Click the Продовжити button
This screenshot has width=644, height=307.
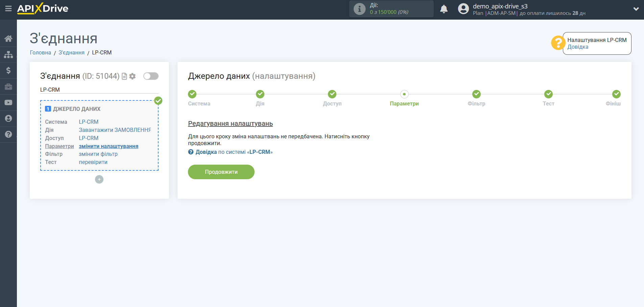(x=221, y=172)
